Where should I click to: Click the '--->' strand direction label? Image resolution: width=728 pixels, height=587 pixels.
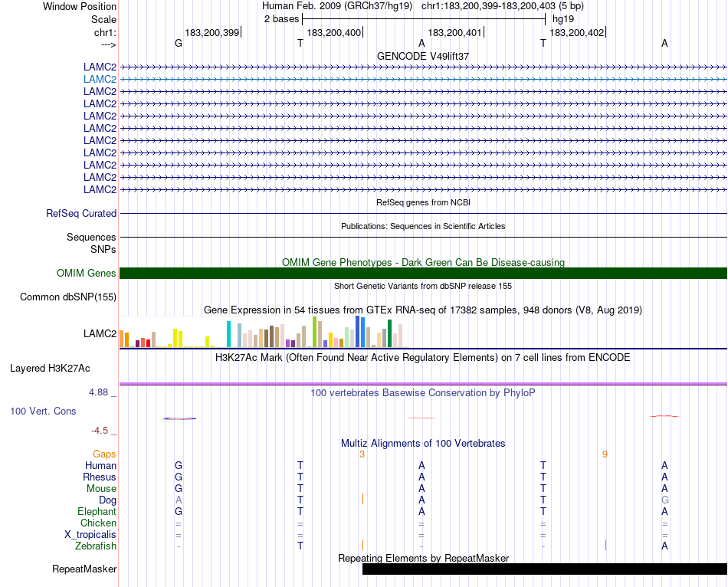[x=109, y=44]
